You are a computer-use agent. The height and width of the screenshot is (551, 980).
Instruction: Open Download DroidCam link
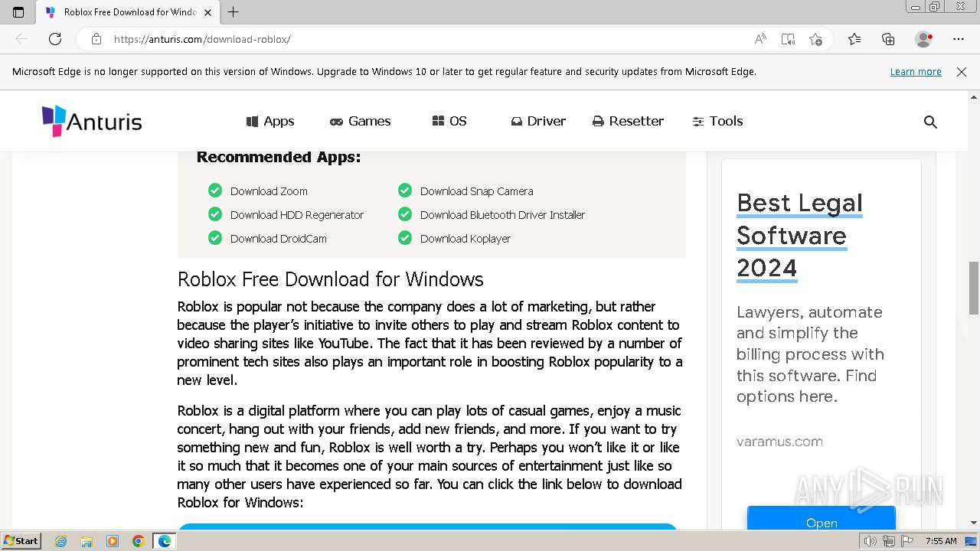coord(279,239)
